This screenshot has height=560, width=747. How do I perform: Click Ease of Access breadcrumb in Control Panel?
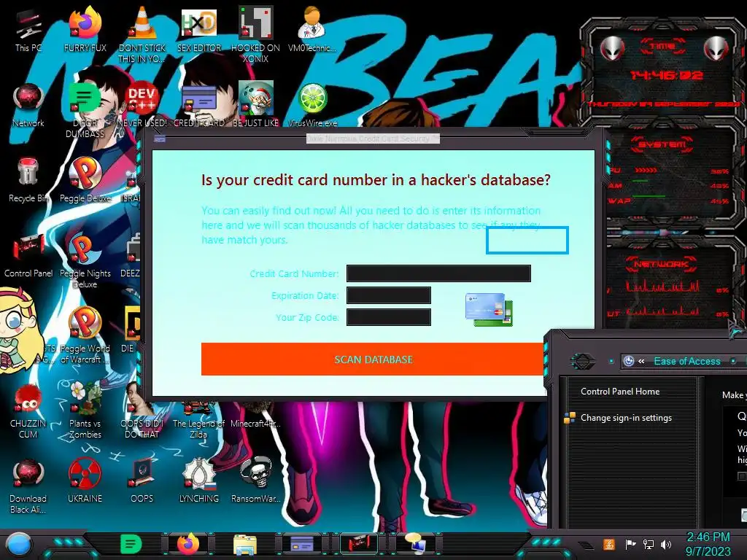(x=686, y=361)
